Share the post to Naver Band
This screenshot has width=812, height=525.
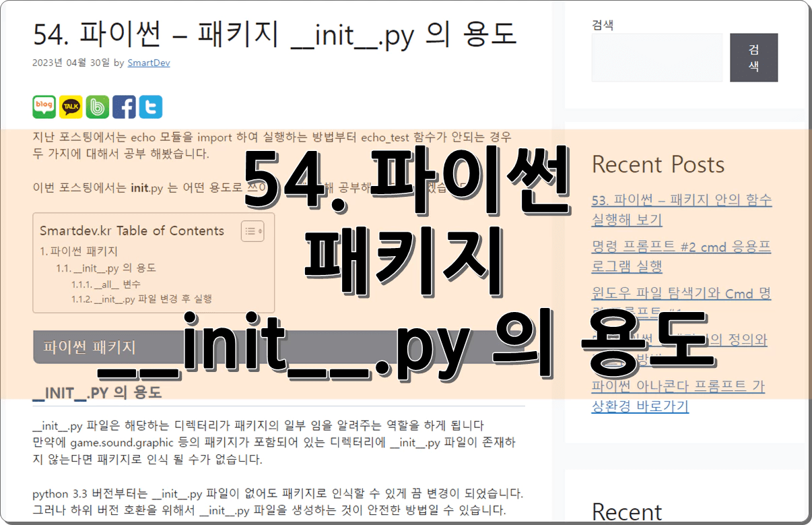coord(97,106)
